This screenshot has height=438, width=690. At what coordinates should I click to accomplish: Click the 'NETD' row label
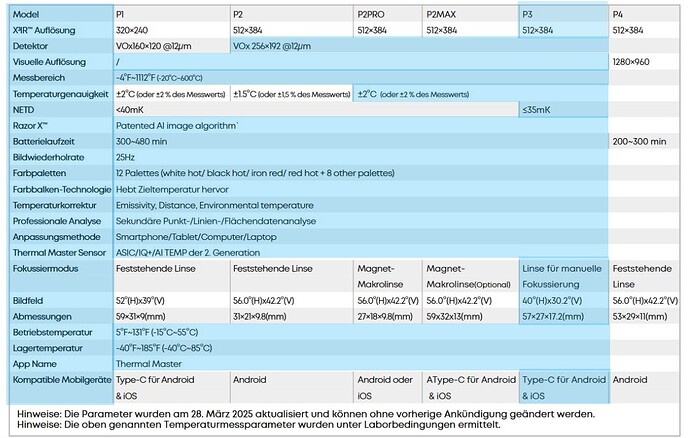tap(23, 110)
